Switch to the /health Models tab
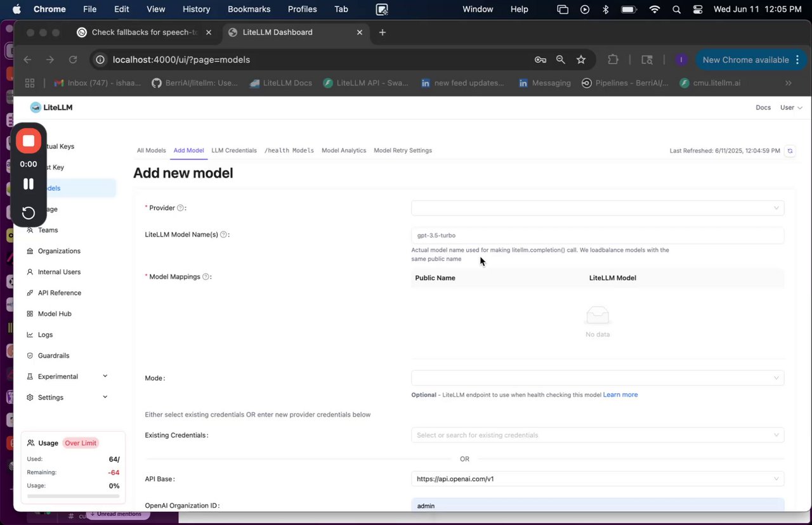Screen dimensions: 812x525 tap(289, 151)
